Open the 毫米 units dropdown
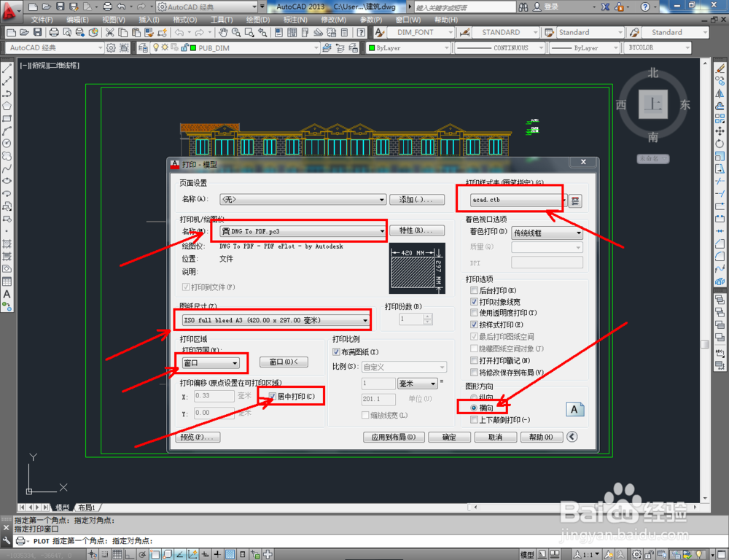This screenshot has width=729, height=560. pos(418,384)
